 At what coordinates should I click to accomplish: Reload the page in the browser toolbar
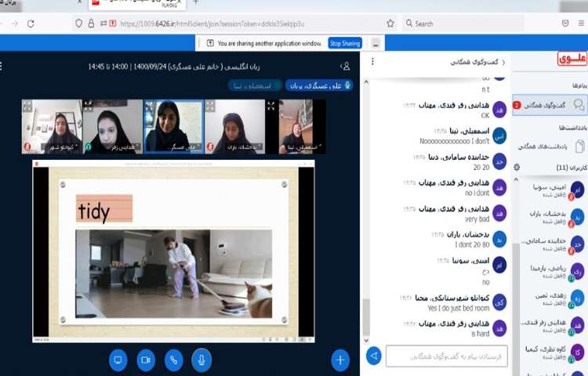click(x=31, y=23)
